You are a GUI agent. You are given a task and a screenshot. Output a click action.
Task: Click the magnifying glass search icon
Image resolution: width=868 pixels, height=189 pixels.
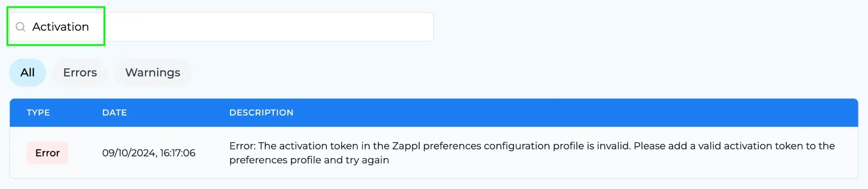coord(20,27)
